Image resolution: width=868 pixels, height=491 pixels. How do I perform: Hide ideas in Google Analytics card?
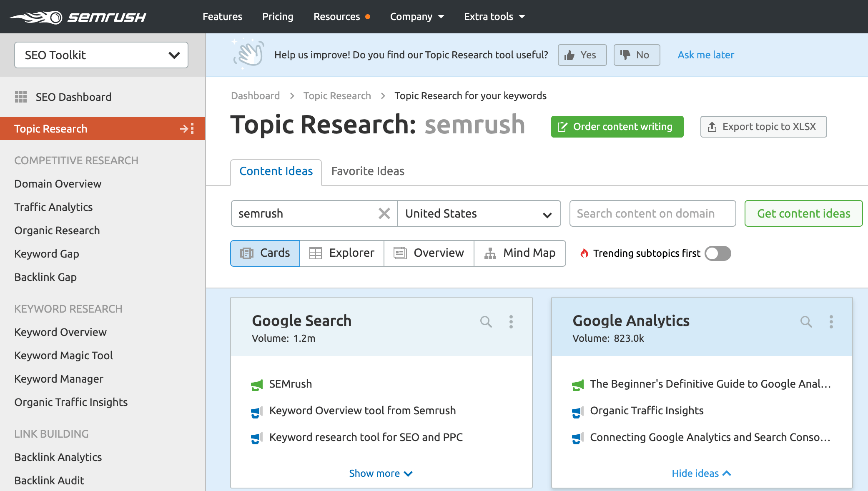[x=701, y=473]
